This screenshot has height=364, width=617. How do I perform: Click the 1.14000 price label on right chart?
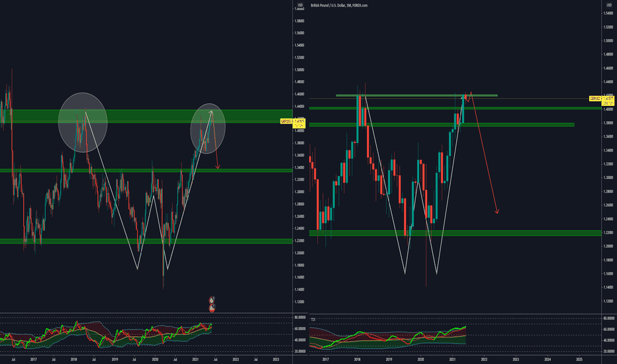608,287
